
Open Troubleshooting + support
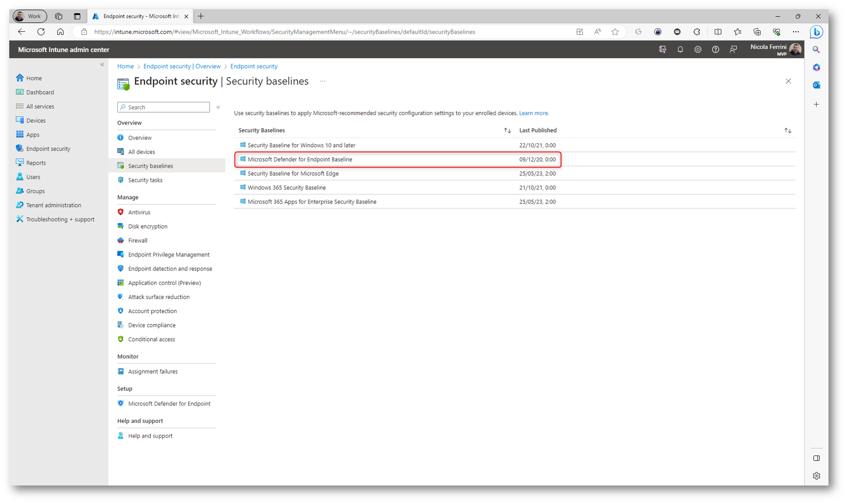click(60, 219)
